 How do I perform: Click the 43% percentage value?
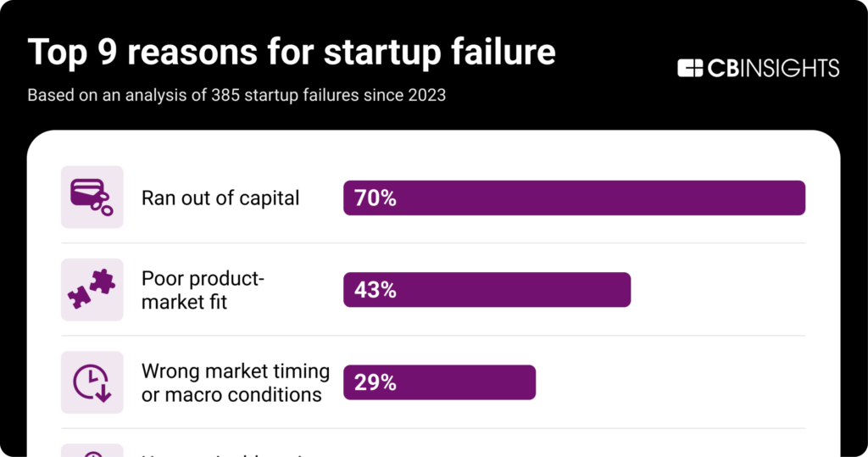[376, 290]
